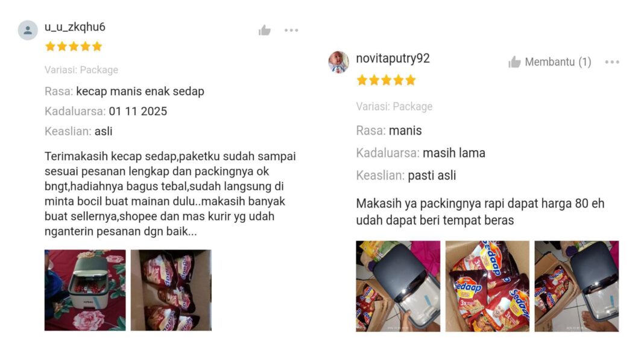View the rice dispenser photo on floral sheet
The image size is (644, 362).
coord(85,290)
